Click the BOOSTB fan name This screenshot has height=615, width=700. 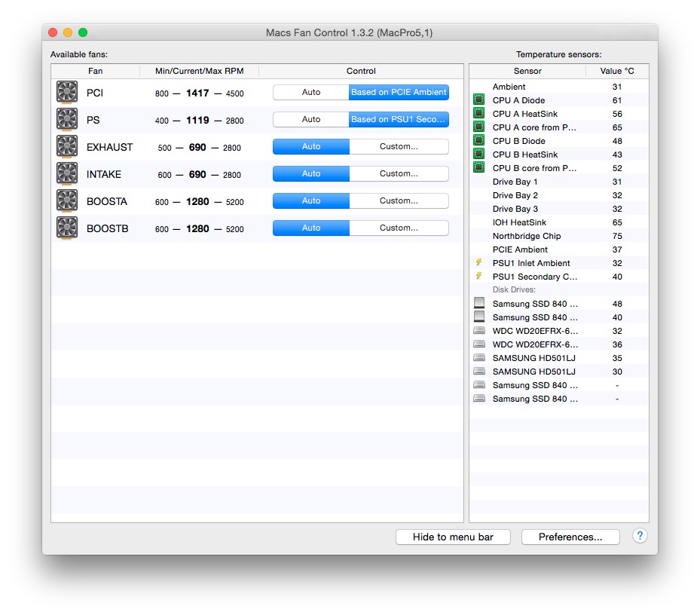(107, 228)
